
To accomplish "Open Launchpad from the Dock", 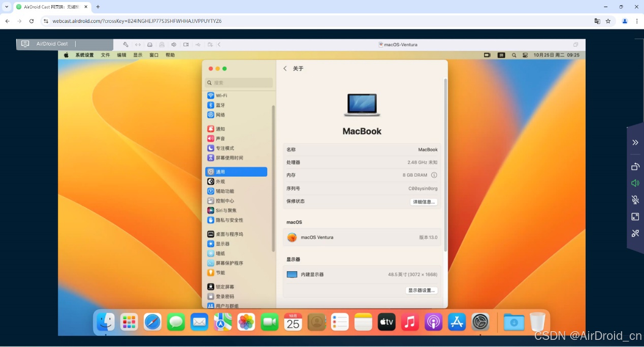I will tap(129, 322).
